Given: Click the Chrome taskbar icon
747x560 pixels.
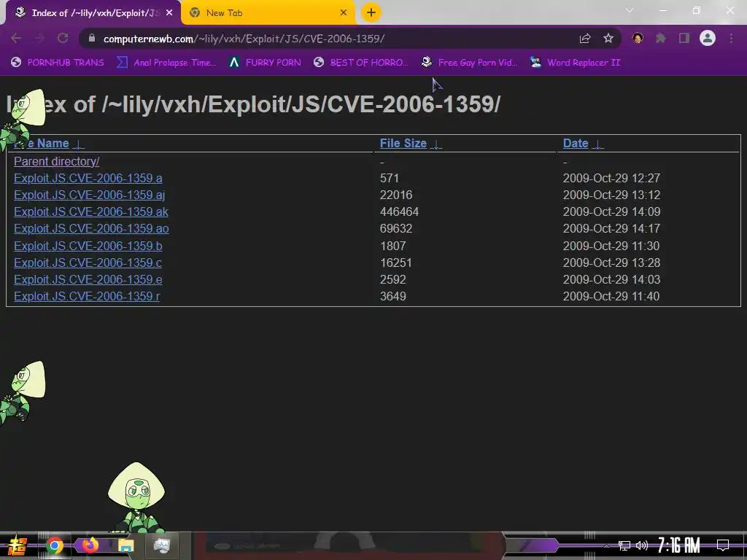Looking at the screenshot, I should [x=55, y=545].
